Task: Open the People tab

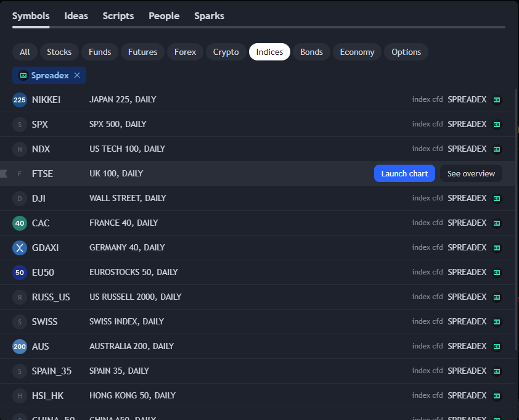Action: click(x=164, y=16)
